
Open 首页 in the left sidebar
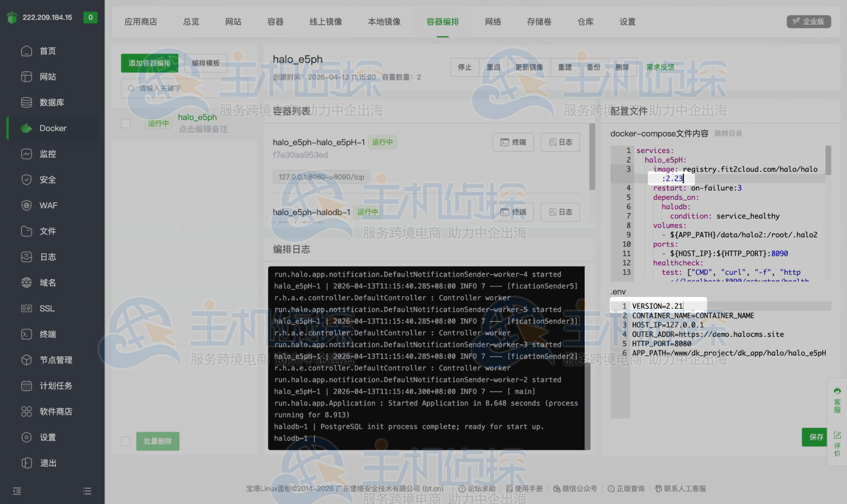[48, 51]
